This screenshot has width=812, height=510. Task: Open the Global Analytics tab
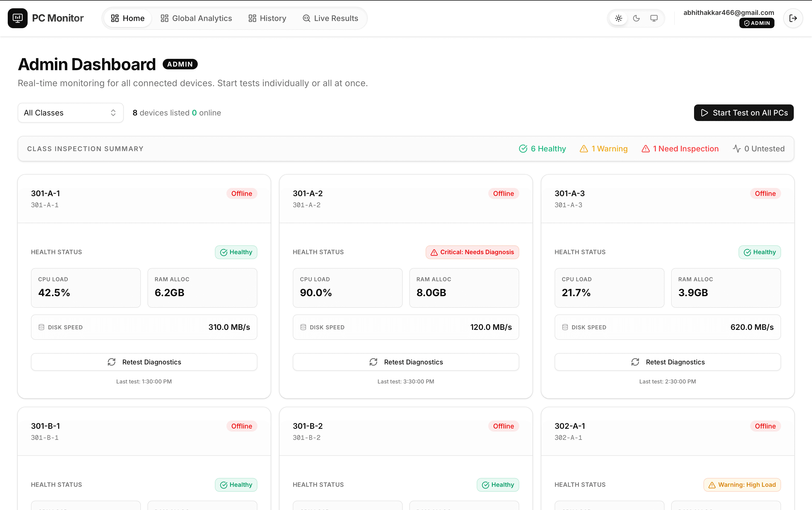pyautogui.click(x=196, y=18)
